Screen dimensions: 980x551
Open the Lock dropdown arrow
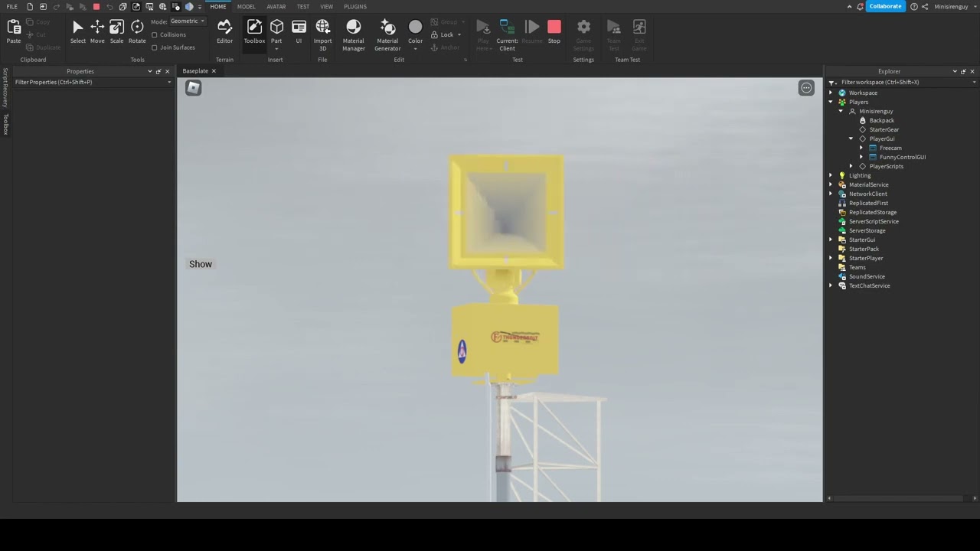[459, 34]
